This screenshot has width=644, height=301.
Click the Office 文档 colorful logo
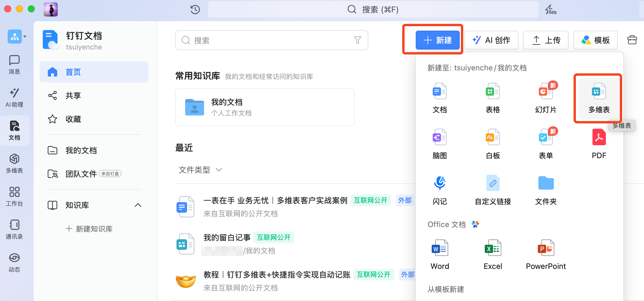point(475,224)
